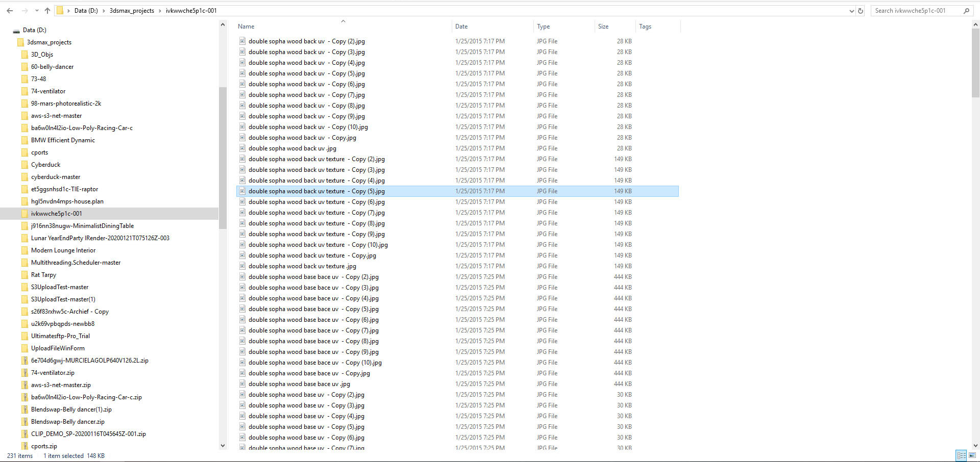Click the cports.zip archive icon

tap(24, 446)
